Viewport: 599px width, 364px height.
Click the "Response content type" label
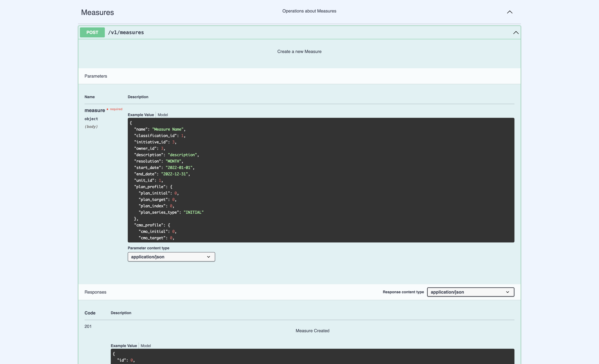point(403,292)
